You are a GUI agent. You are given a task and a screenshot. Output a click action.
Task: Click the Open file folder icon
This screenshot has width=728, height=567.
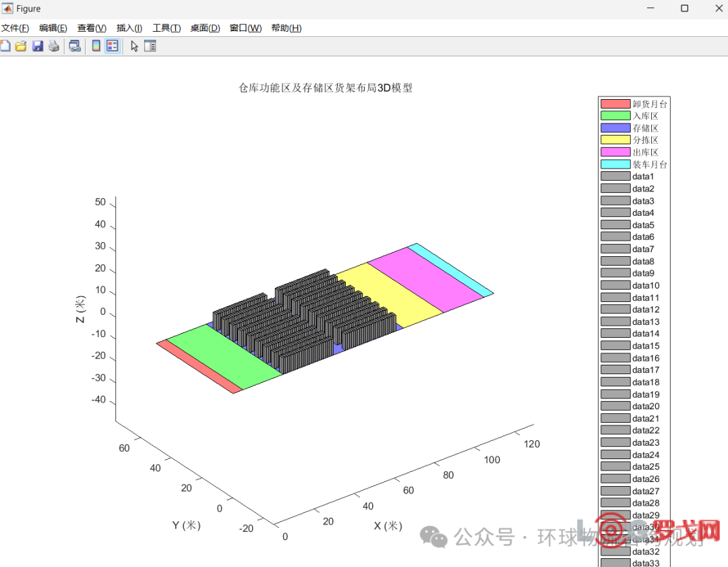pos(21,47)
